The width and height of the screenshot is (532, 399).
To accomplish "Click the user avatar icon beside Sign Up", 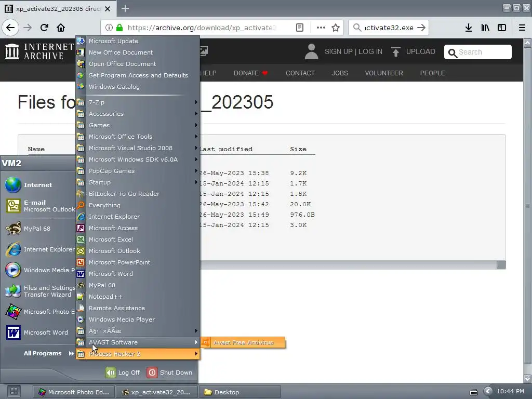I will [x=311, y=51].
